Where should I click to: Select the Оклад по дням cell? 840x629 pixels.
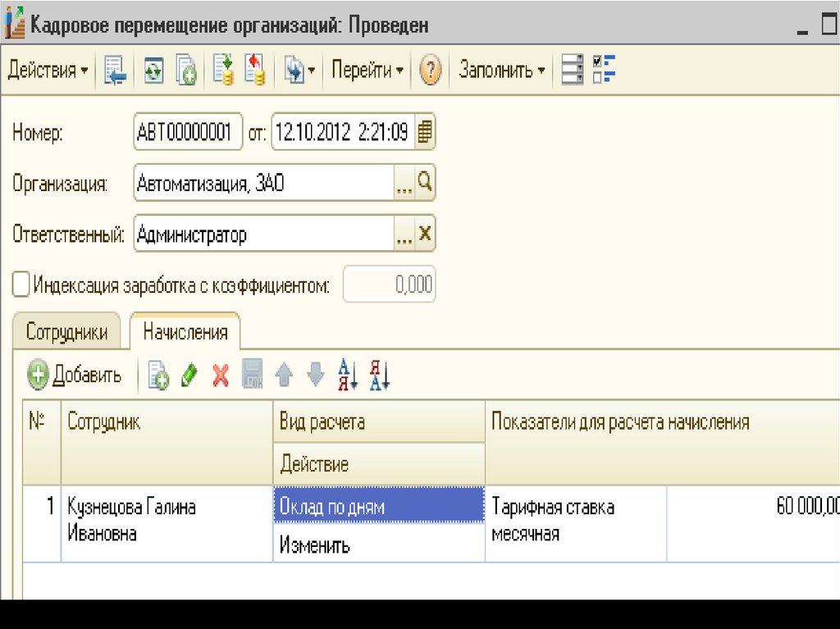[377, 506]
